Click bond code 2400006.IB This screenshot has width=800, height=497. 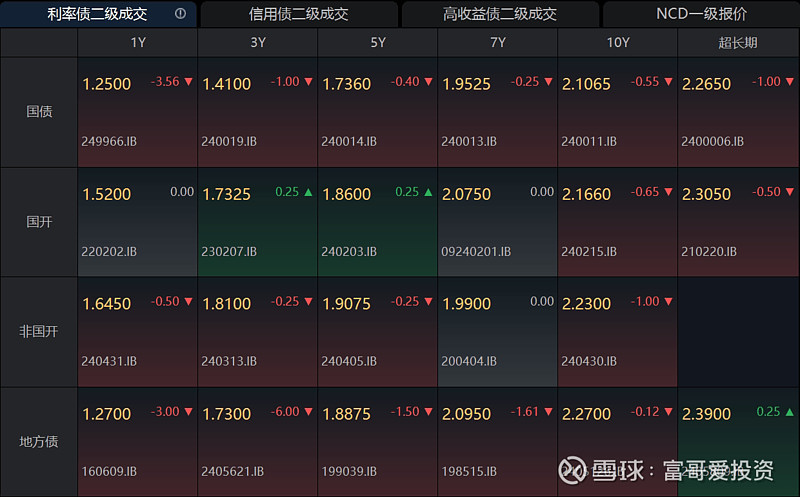(x=712, y=141)
